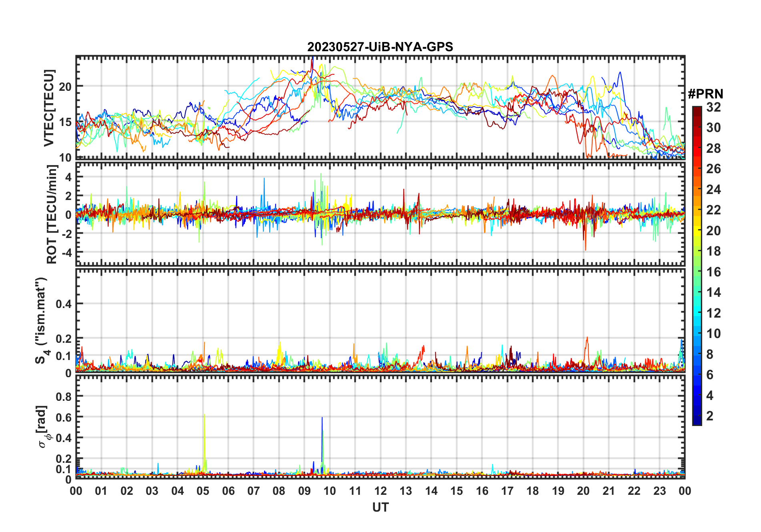Click the UT x-axis label
761x532 pixels.
380,507
